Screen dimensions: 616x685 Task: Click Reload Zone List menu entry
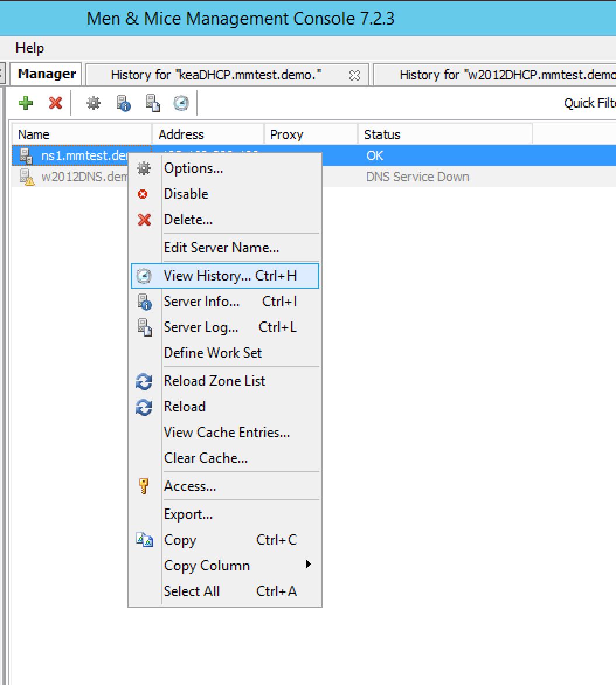point(214,381)
